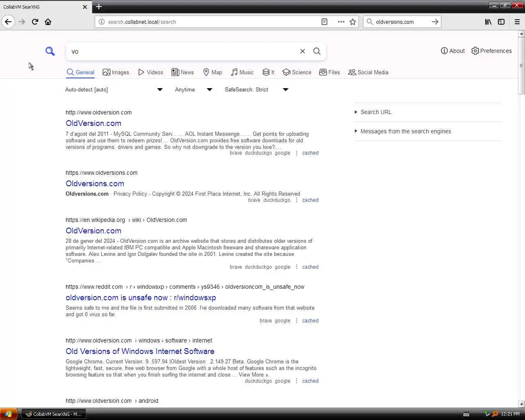Click the on-screen keyboard tray icon
The width and height of the screenshot is (525, 420).
coord(466,414)
